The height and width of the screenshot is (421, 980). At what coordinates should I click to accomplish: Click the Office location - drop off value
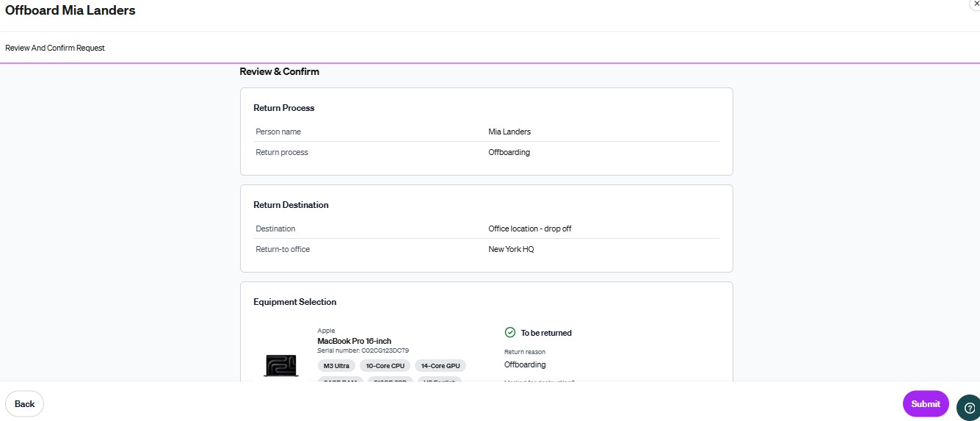530,229
